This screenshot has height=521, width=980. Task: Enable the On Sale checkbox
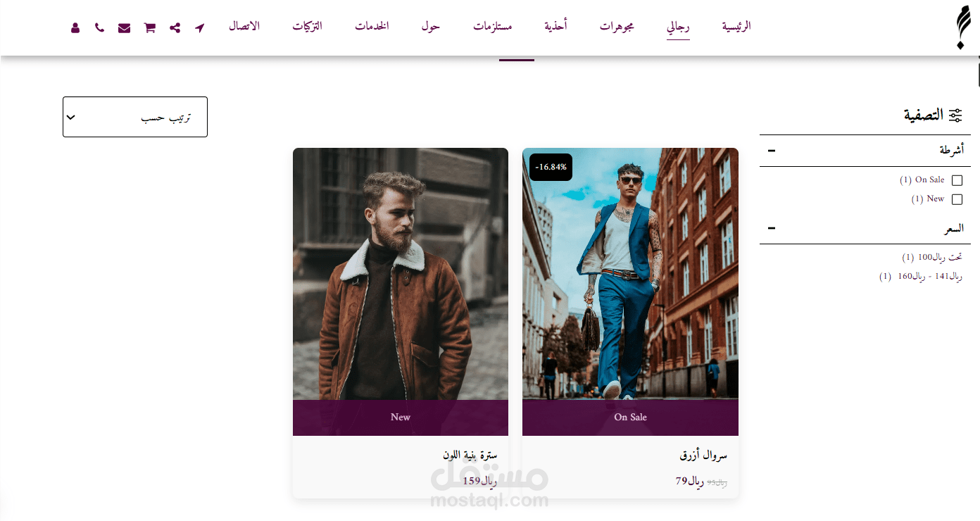click(x=957, y=180)
